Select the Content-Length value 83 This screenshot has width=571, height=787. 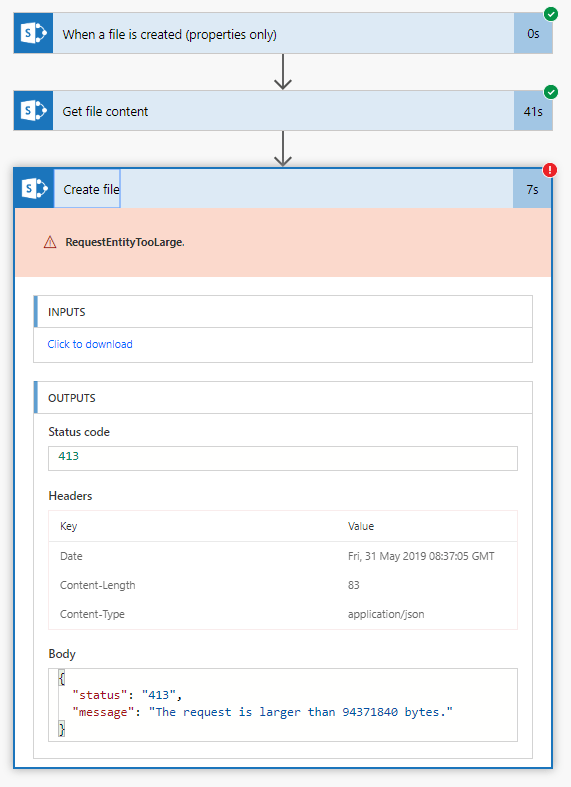click(x=354, y=585)
